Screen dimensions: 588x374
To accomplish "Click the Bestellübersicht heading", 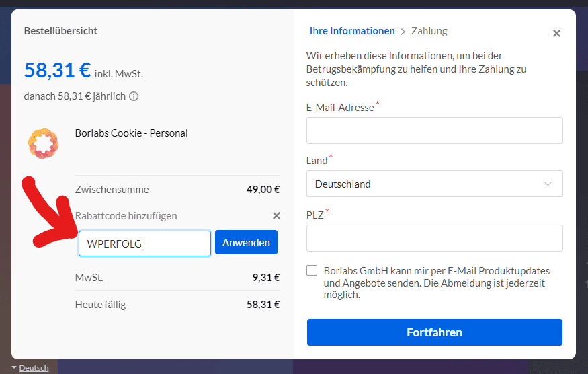I will (x=60, y=31).
